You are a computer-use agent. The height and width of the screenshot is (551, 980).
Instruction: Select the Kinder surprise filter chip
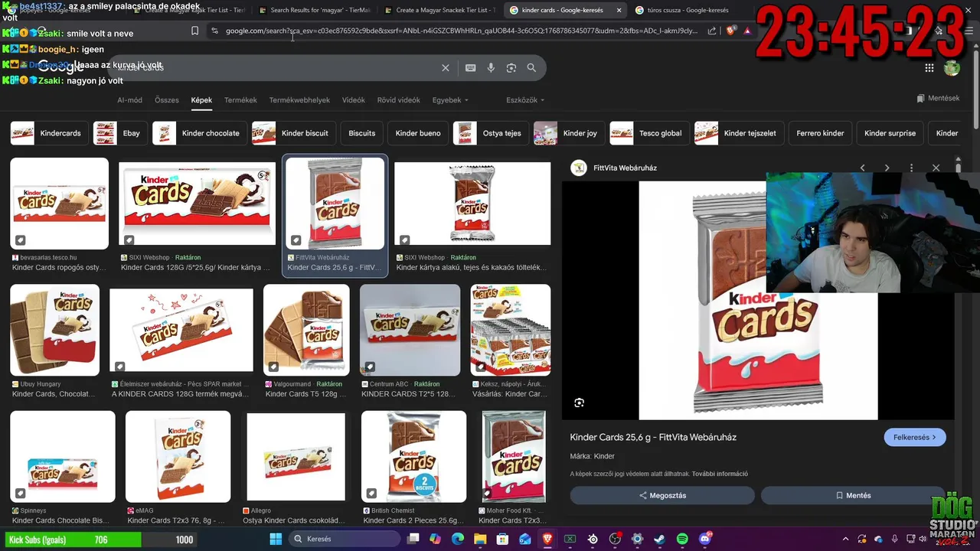pos(890,133)
